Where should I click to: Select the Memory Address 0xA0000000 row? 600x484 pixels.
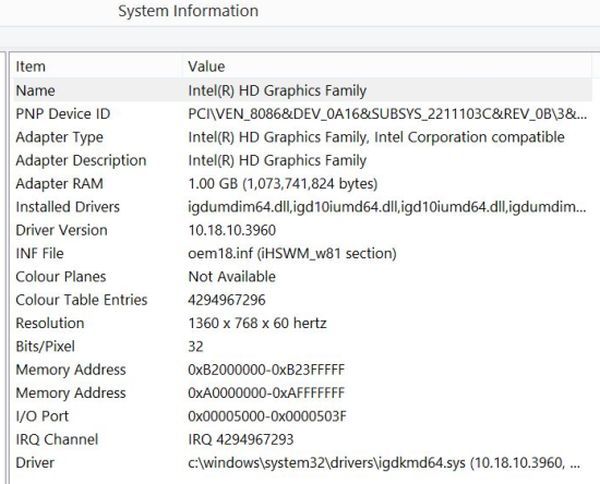point(302,393)
